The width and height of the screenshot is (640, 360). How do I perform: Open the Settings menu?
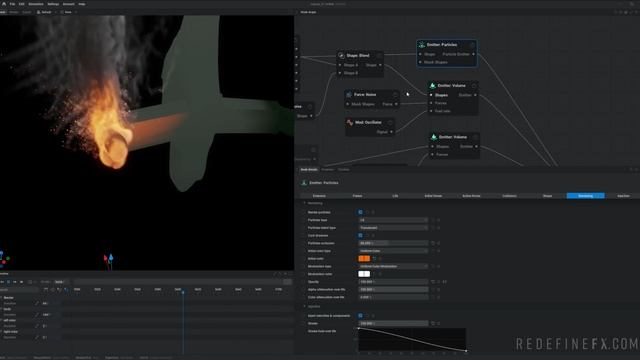coord(53,4)
